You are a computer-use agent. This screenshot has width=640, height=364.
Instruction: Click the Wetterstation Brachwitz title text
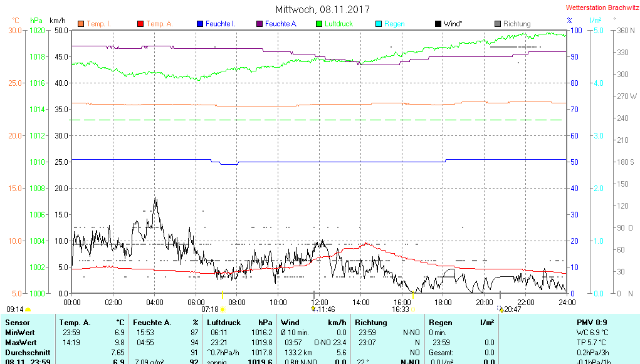click(x=601, y=8)
